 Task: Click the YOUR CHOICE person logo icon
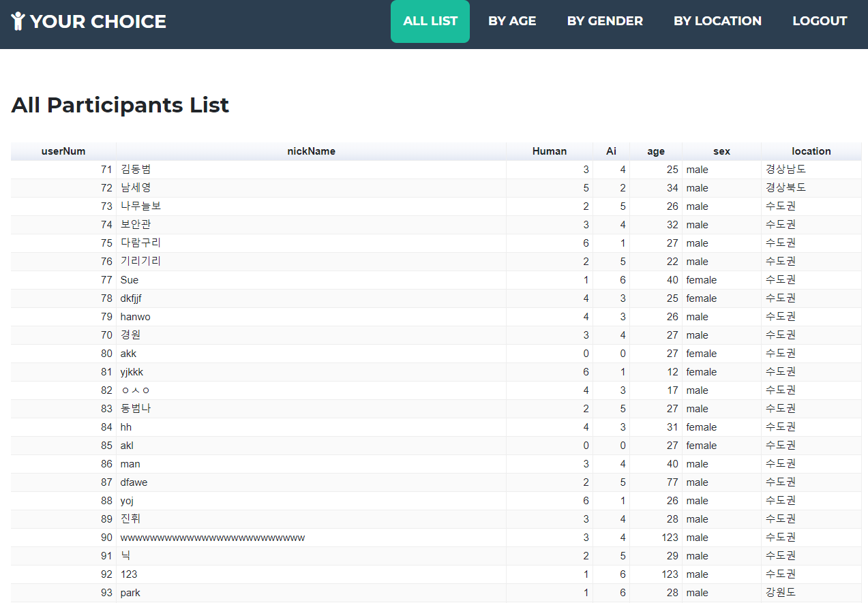click(x=18, y=21)
